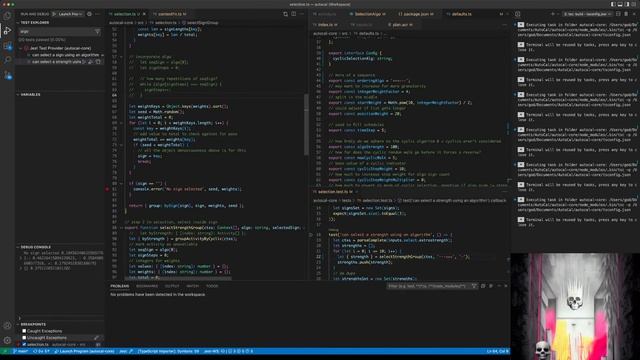Image resolution: width=640 pixels, height=360 pixels.
Task: Open more actions for the left editor group
Action: click(302, 14)
